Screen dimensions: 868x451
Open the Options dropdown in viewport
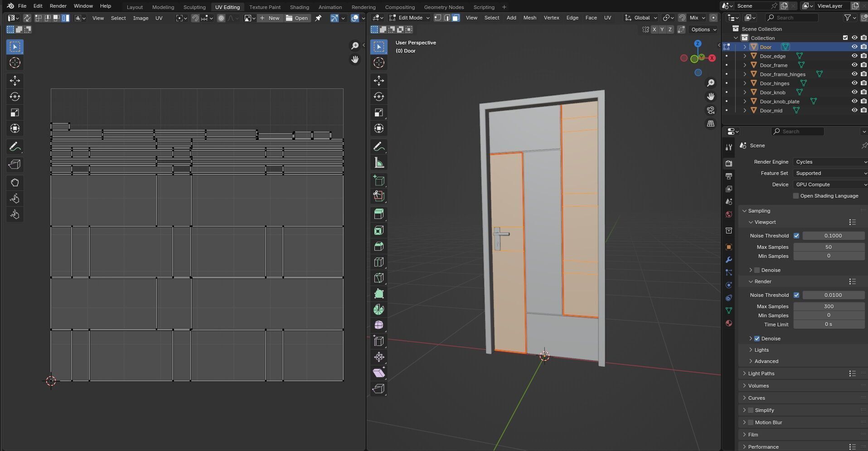pyautogui.click(x=703, y=29)
